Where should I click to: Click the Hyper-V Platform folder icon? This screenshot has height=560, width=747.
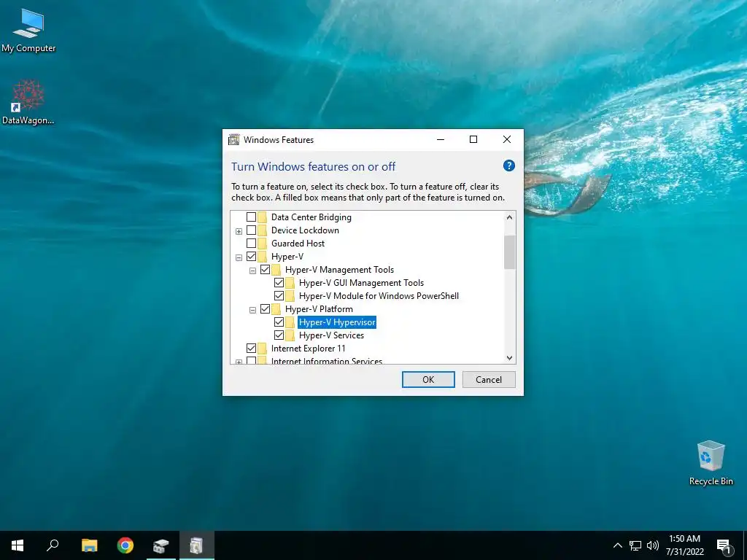coord(276,309)
